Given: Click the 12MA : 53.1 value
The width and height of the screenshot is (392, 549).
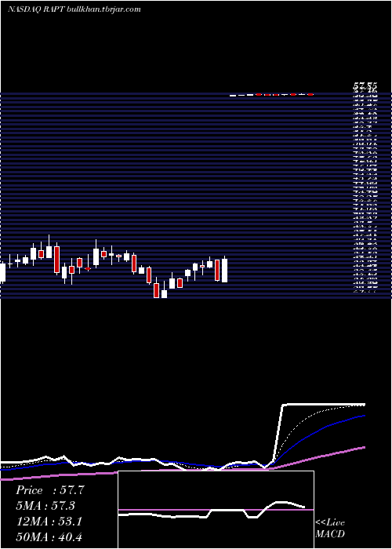Looking at the screenshot, I should point(49,522).
